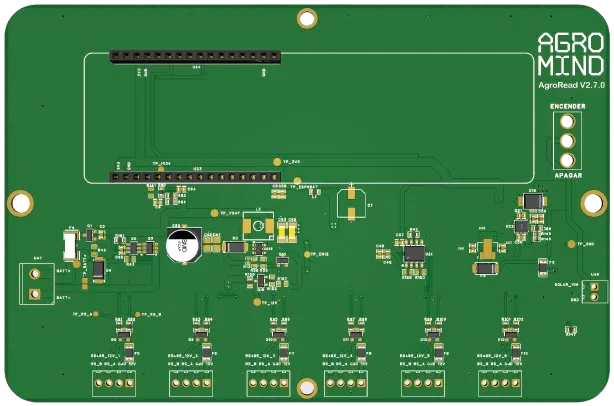
Task: Click the RS485_12V_1 terminal block
Action: coord(114,383)
